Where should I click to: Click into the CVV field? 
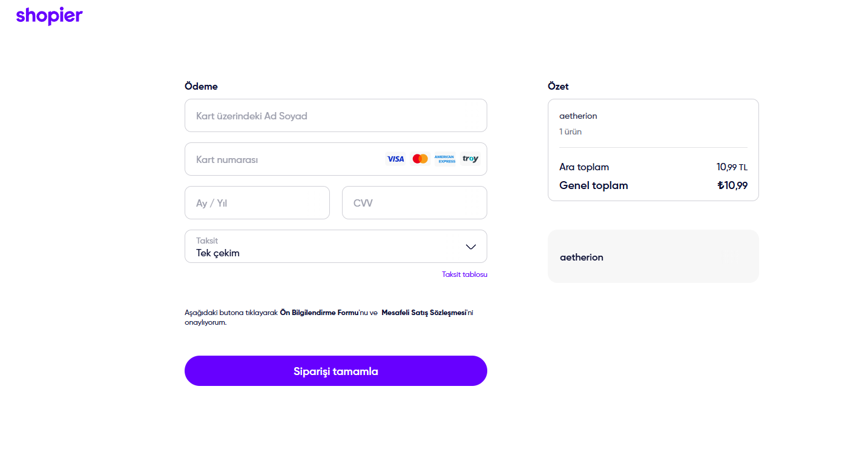click(x=414, y=203)
